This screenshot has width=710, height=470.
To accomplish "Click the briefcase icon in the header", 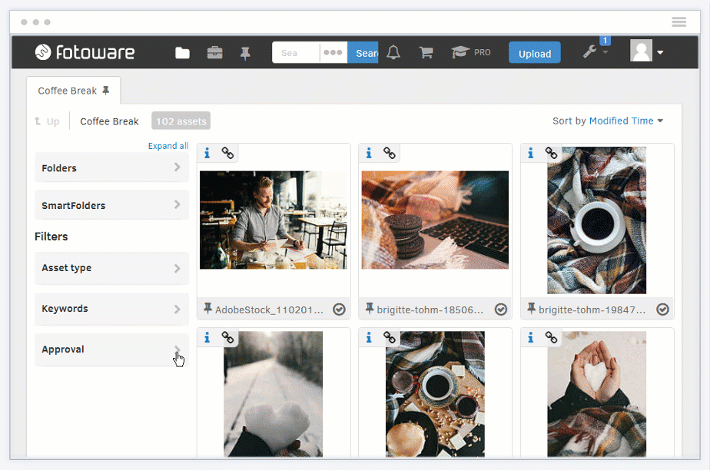I will click(214, 53).
